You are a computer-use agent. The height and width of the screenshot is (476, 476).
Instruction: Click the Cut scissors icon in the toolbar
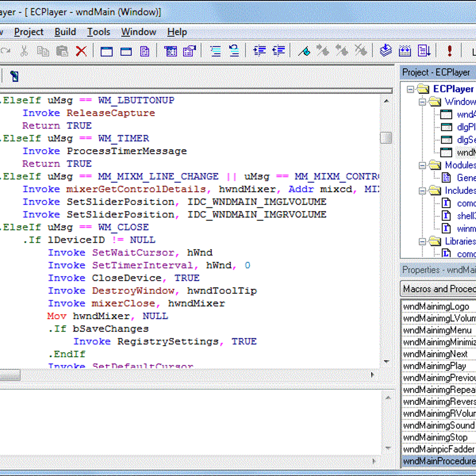tap(24, 51)
